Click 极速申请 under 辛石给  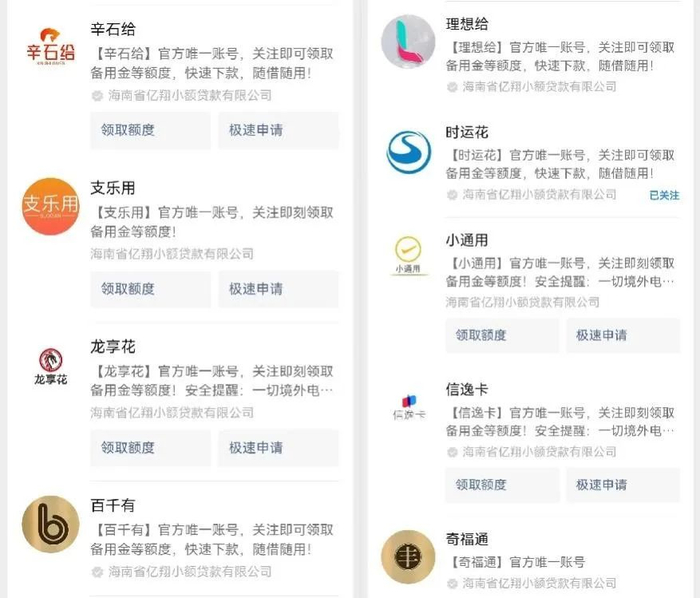(278, 130)
